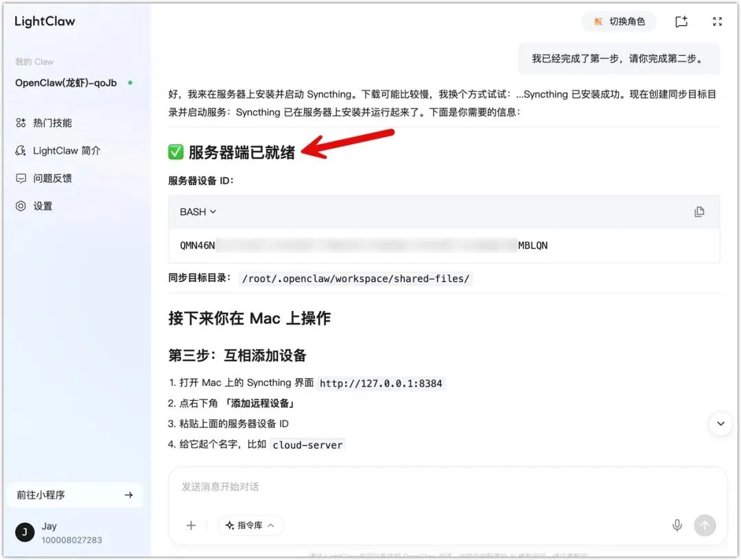Click the green checkmark emoji icon
The width and height of the screenshot is (741, 560).
[176, 152]
